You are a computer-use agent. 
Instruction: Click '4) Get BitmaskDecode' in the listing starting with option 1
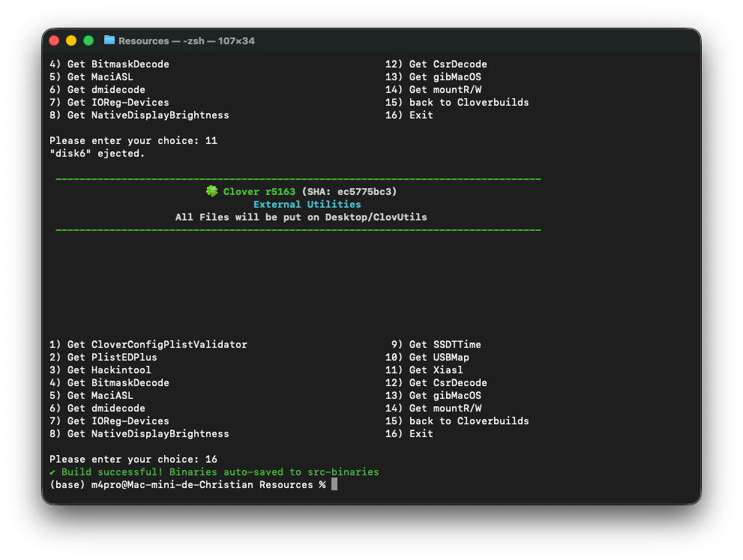[x=109, y=383]
